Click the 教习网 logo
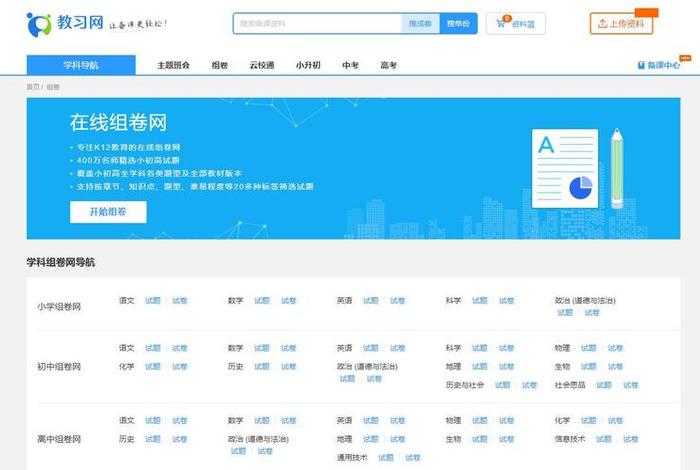700x470 pixels. click(x=65, y=24)
